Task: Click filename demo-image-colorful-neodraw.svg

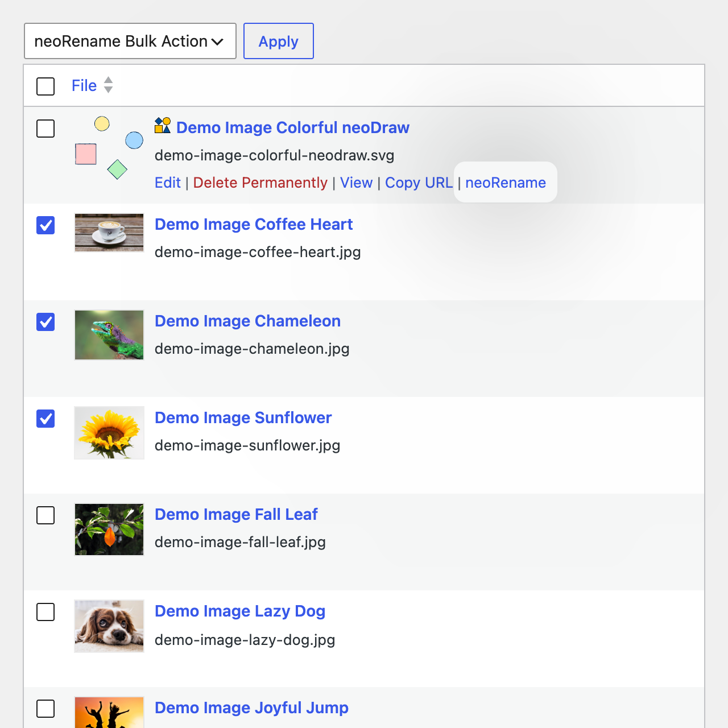Action: pos(275,155)
